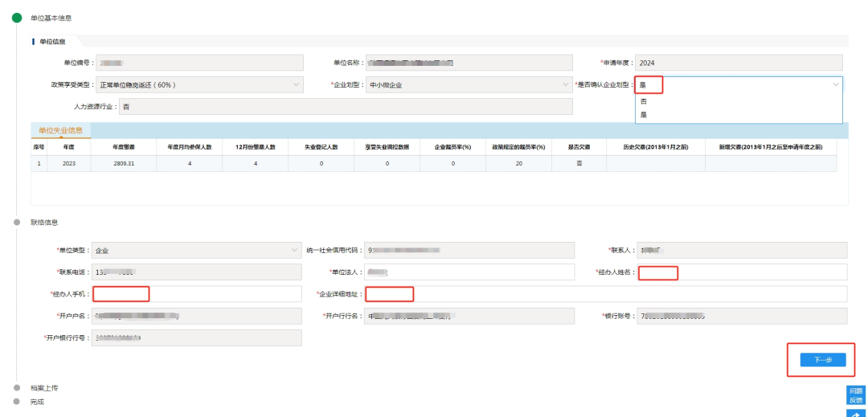Focus the 经办人手机 input field
The height and width of the screenshot is (417, 868).
point(197,294)
